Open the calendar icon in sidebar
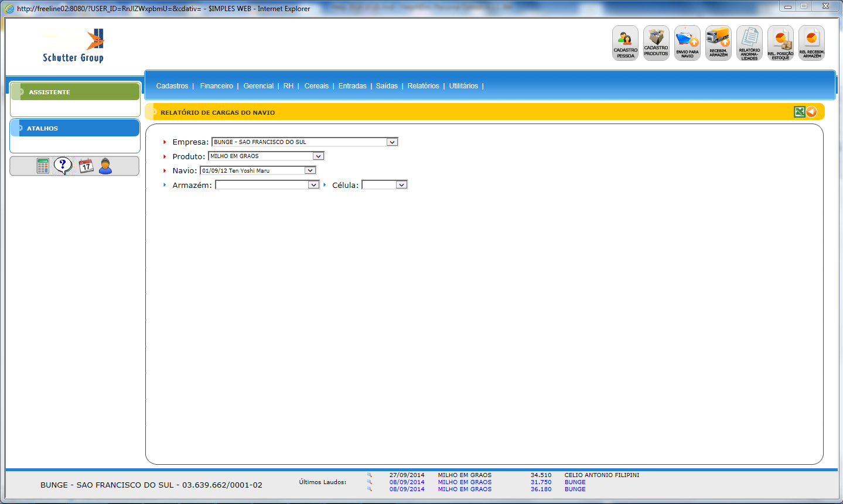843x504 pixels. coord(86,166)
